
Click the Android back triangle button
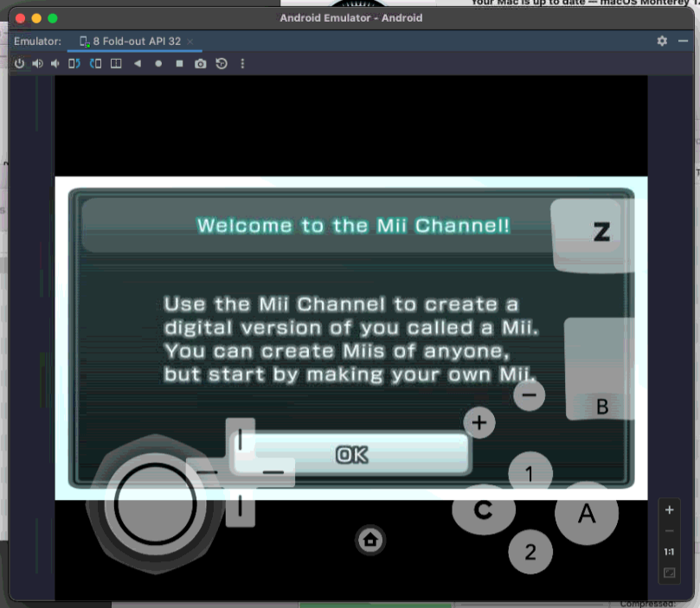(x=137, y=63)
